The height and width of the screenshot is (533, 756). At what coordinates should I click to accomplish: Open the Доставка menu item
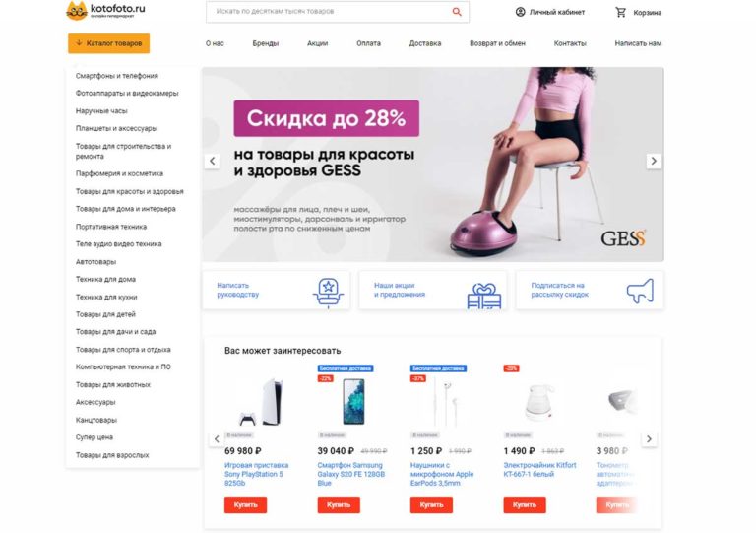click(x=425, y=43)
